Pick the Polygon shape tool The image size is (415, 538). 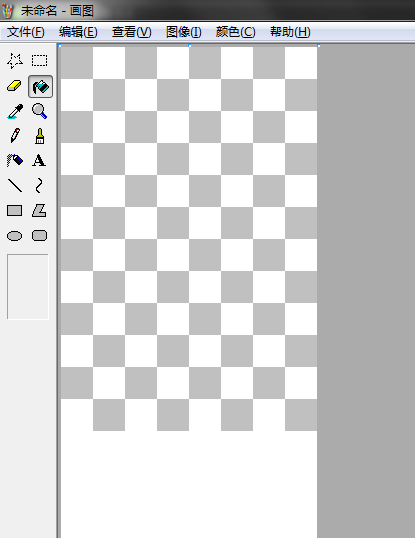(39, 210)
